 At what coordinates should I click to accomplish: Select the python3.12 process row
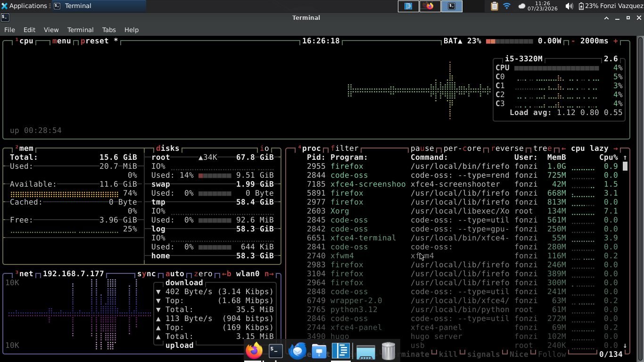pyautogui.click(x=455, y=310)
